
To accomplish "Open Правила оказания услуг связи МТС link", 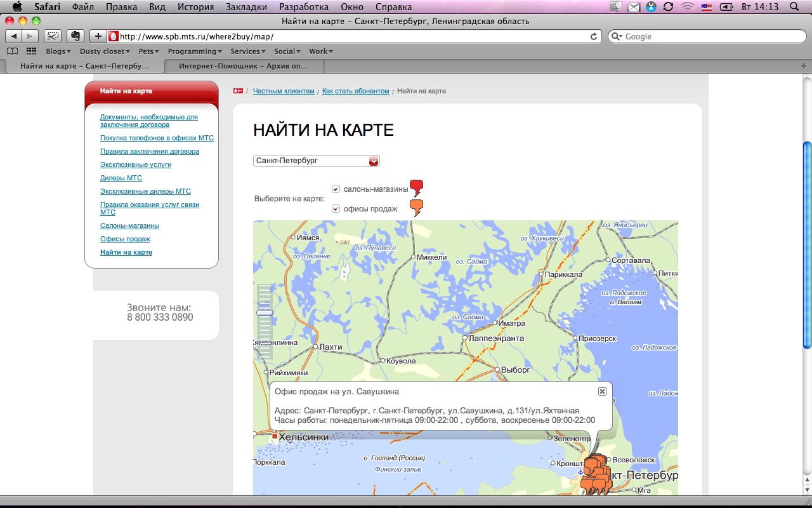I will (150, 208).
